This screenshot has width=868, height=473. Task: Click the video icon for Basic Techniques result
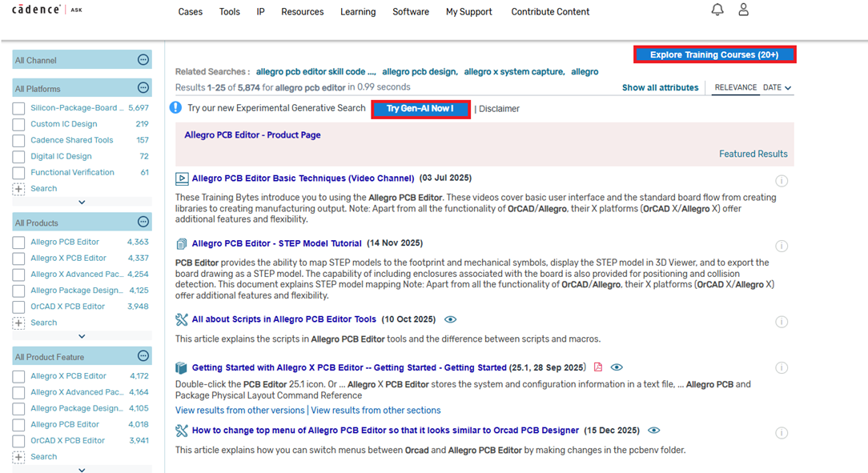click(x=182, y=178)
